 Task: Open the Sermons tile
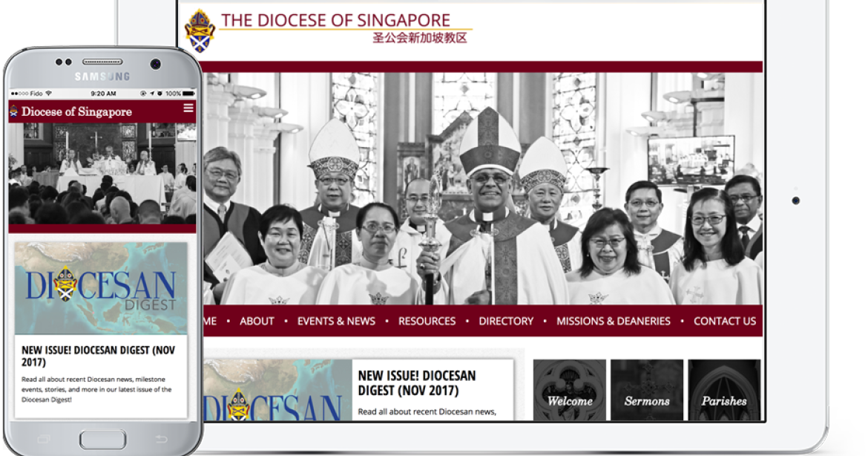click(647, 390)
